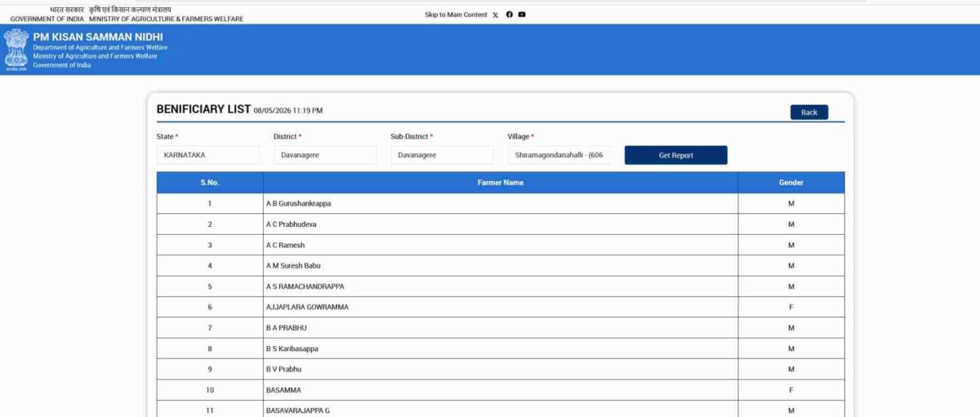Viewport: 980px width, 417px height.
Task: Click the national emblem logo
Action: tap(16, 50)
